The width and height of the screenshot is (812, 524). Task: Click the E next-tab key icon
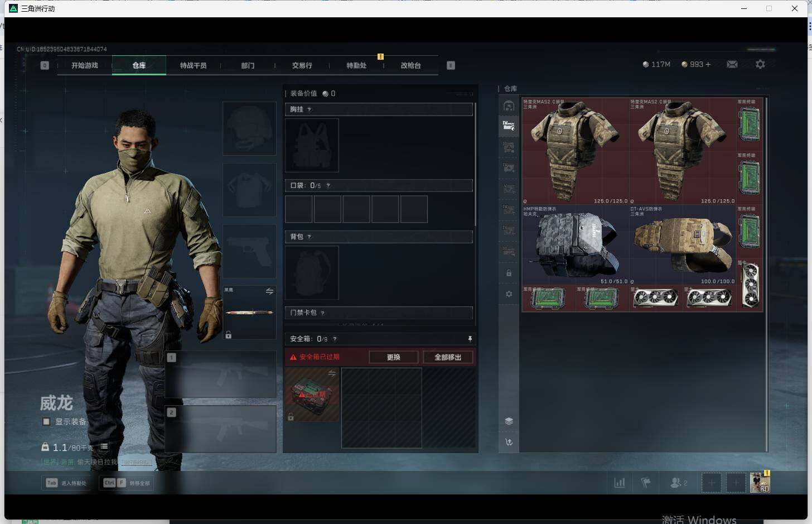click(451, 65)
